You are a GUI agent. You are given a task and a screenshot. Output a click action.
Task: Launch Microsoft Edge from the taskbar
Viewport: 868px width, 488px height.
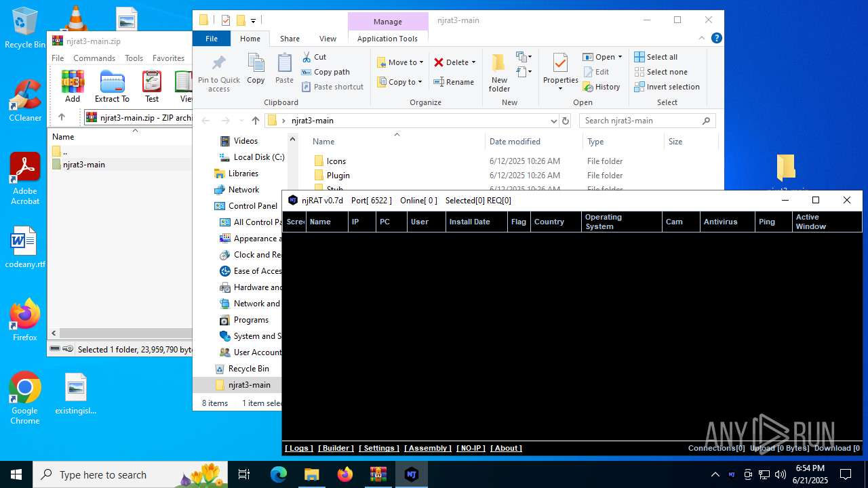(279, 474)
